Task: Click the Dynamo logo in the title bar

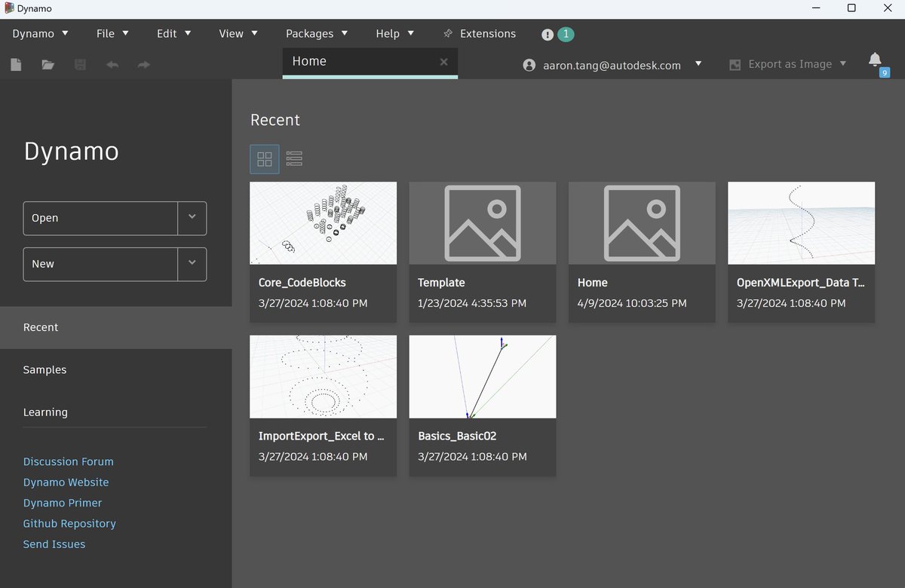Action: click(x=8, y=8)
